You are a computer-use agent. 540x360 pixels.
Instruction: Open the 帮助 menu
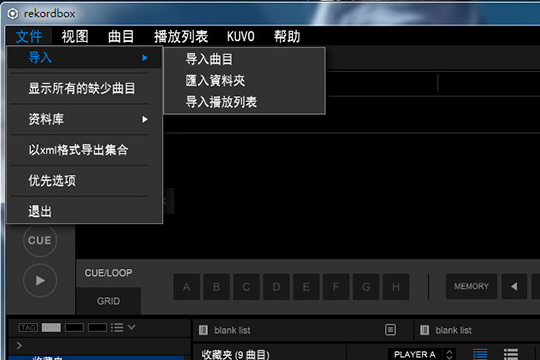287,36
